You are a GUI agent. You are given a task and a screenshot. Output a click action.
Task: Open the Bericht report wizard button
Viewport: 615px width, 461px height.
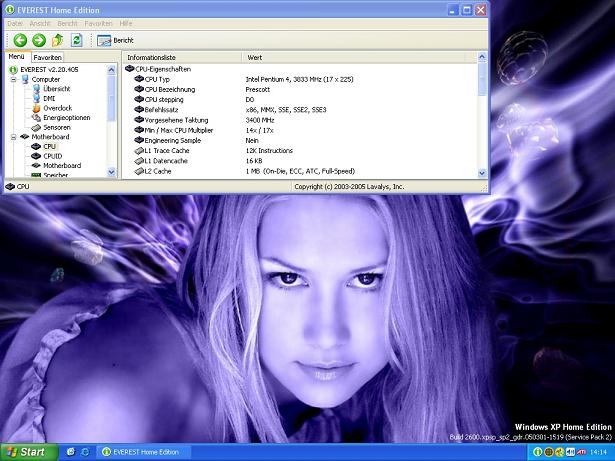[115, 40]
